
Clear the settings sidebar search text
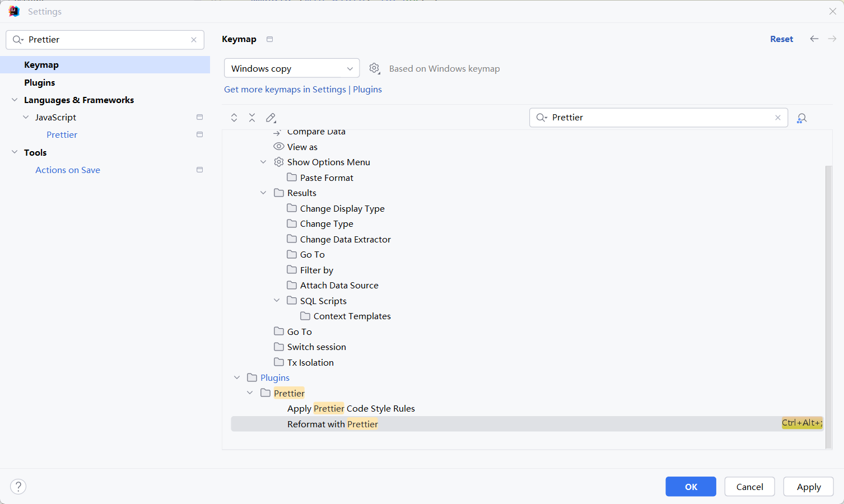click(x=194, y=40)
